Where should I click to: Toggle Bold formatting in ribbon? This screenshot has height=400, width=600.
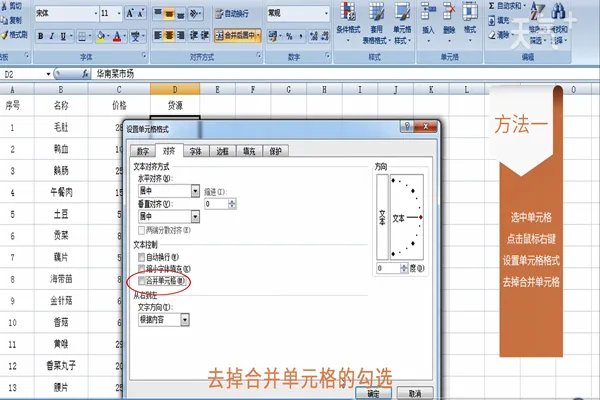pos(41,36)
